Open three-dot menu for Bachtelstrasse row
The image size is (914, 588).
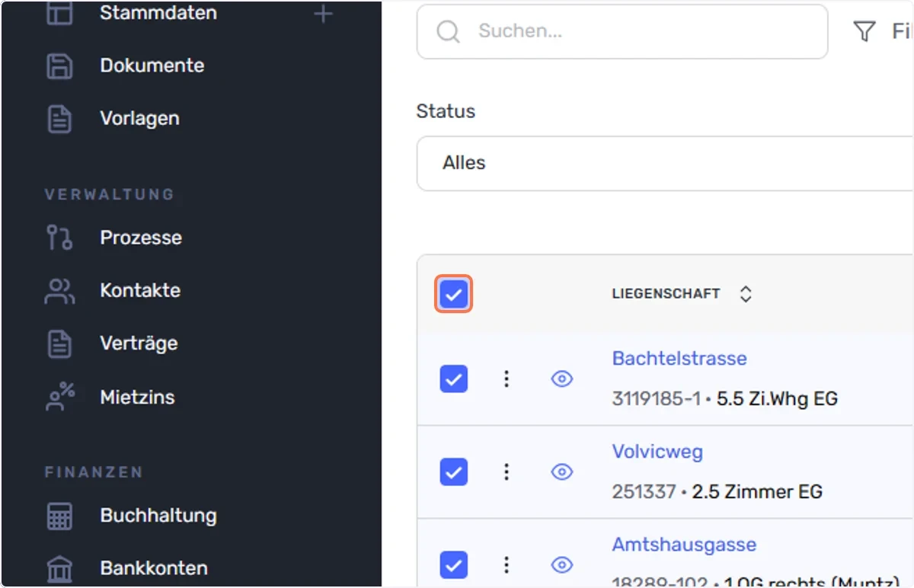click(x=507, y=379)
